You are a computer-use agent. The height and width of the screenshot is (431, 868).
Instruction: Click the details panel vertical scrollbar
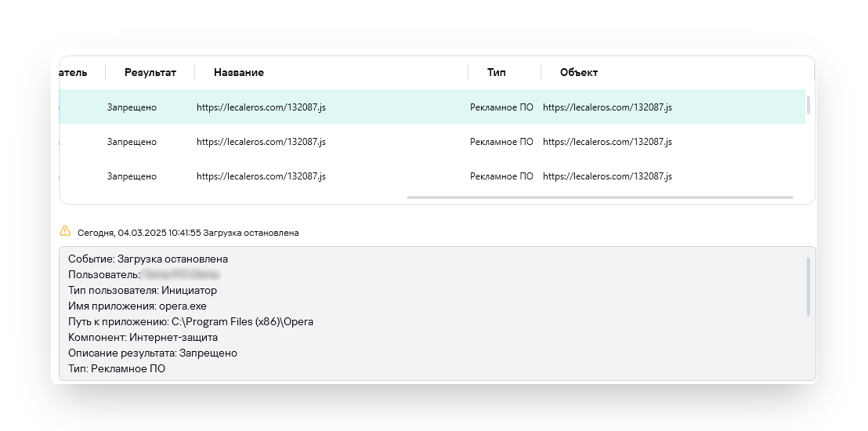coord(808,286)
